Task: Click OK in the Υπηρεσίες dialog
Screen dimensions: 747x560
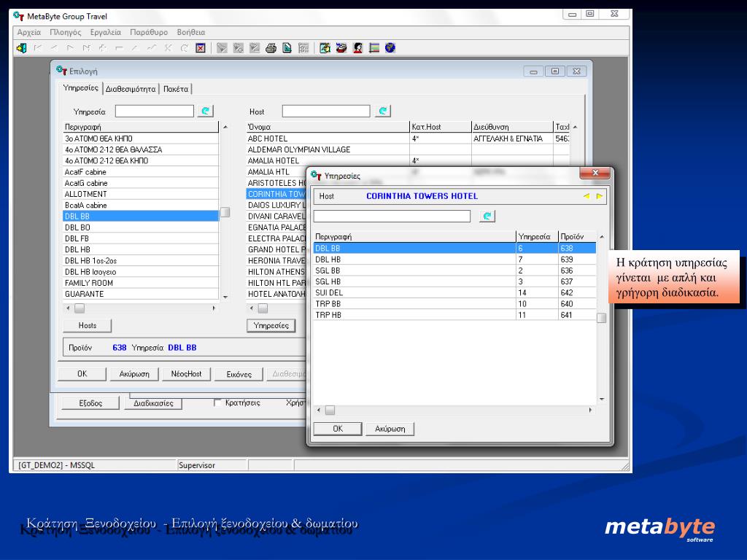Action: click(x=338, y=429)
